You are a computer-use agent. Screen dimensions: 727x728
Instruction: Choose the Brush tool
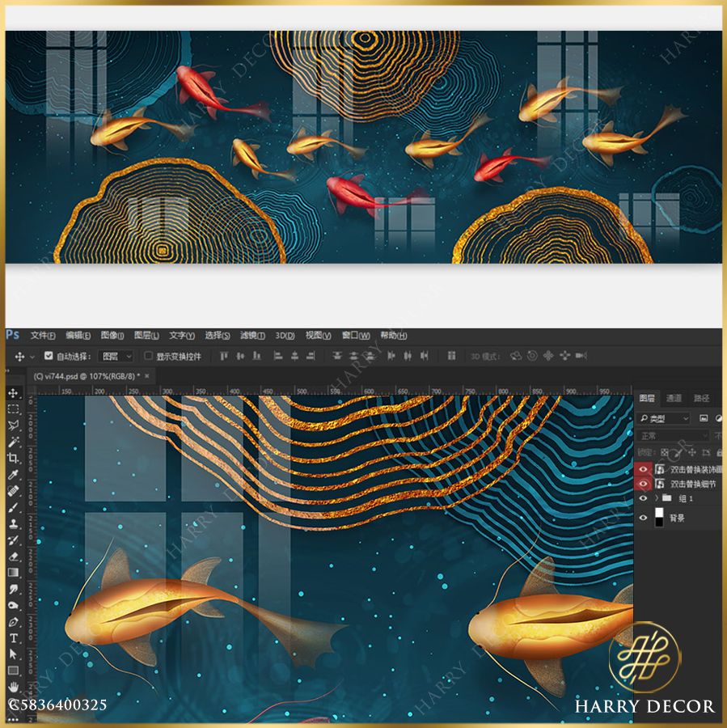(x=14, y=507)
